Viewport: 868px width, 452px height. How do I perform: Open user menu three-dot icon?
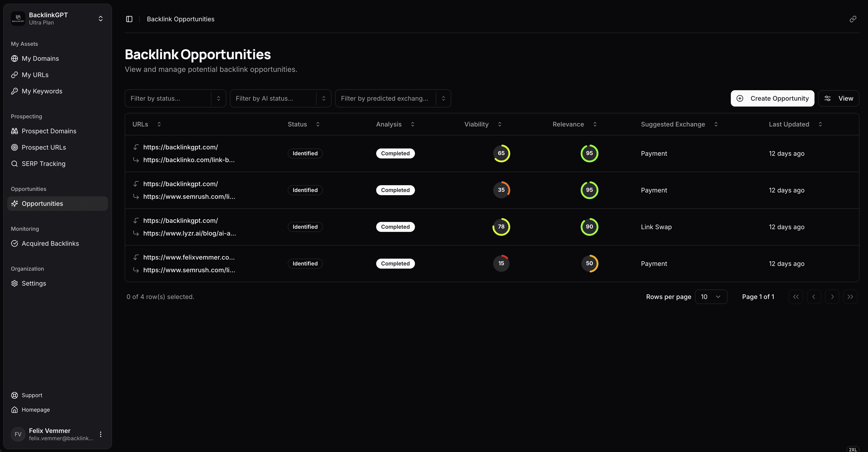[x=100, y=434]
